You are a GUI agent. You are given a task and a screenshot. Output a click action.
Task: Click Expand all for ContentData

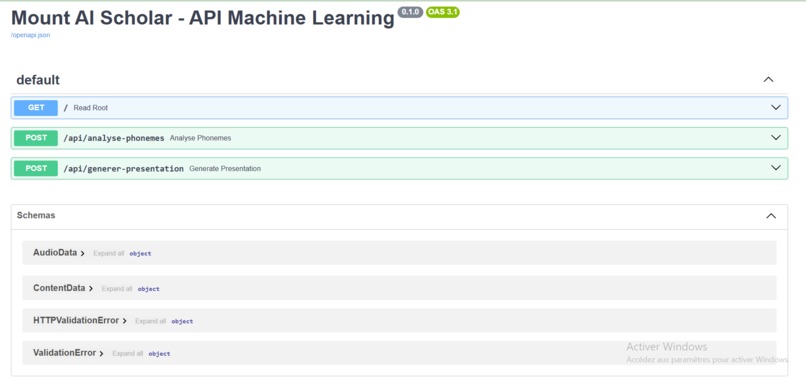[x=117, y=289]
